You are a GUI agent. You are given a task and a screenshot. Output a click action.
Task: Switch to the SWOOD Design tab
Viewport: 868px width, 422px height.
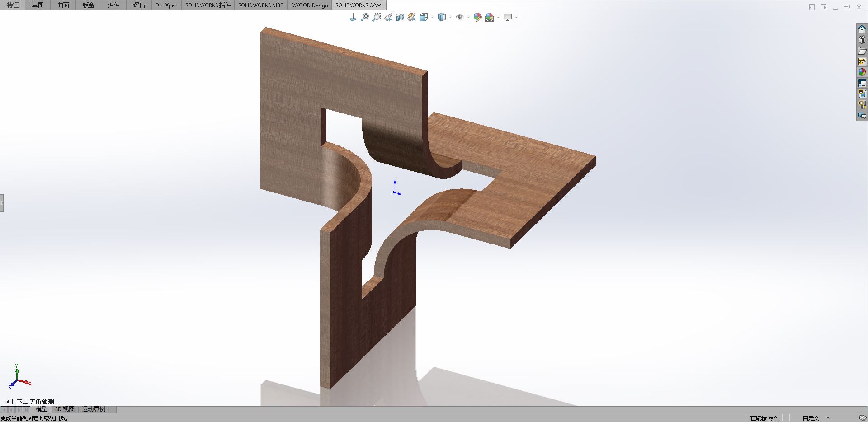pos(310,5)
